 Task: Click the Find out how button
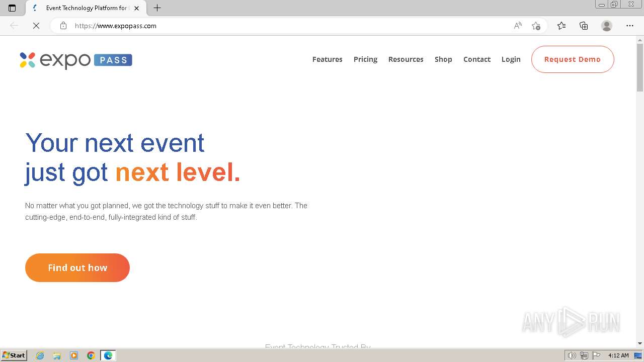pyautogui.click(x=77, y=267)
